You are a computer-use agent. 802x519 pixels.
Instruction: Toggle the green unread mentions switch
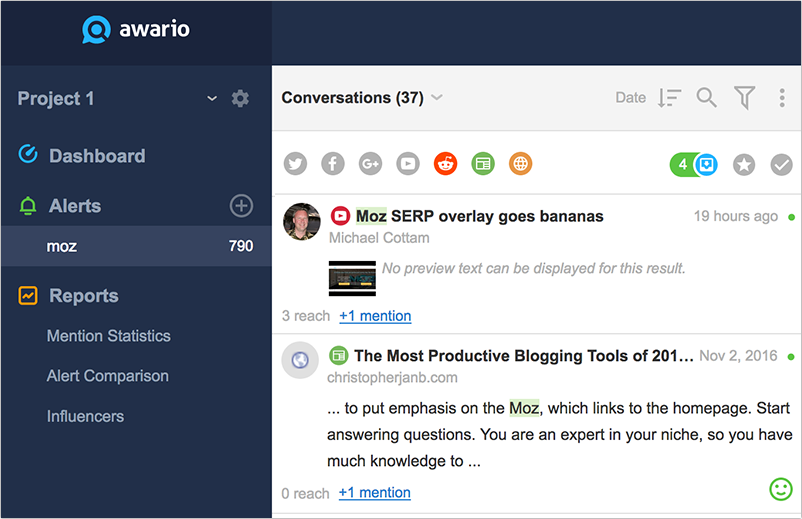click(694, 164)
